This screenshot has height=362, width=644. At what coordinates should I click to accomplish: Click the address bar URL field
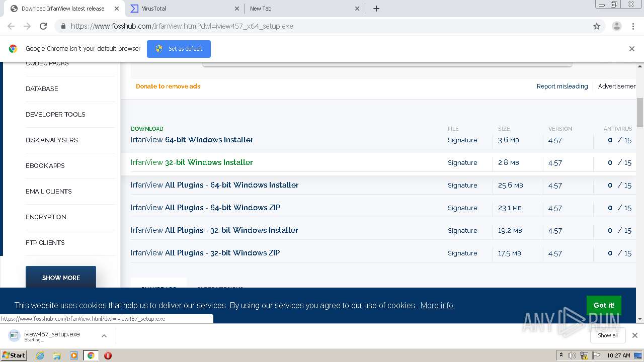click(x=322, y=26)
